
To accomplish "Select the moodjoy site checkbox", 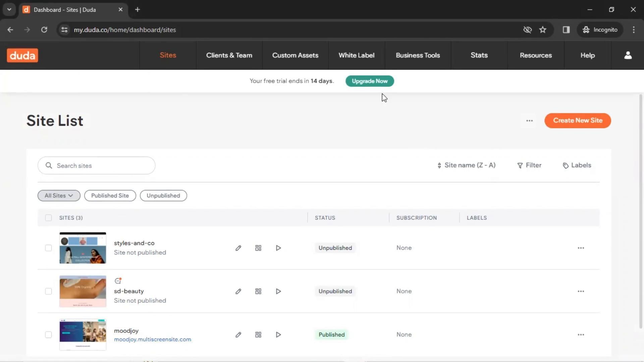I will coord(48,335).
